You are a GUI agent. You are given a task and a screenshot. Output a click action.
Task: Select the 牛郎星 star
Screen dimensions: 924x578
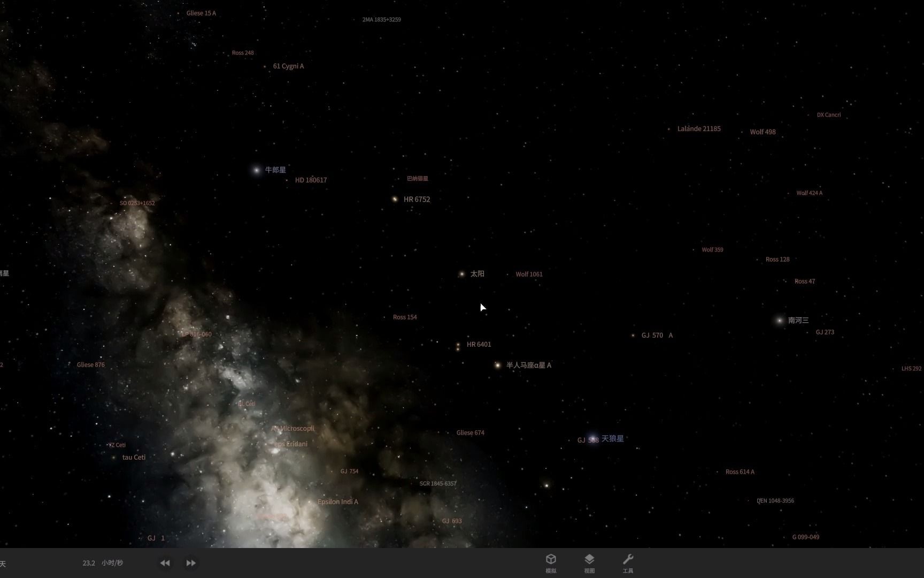tap(256, 170)
